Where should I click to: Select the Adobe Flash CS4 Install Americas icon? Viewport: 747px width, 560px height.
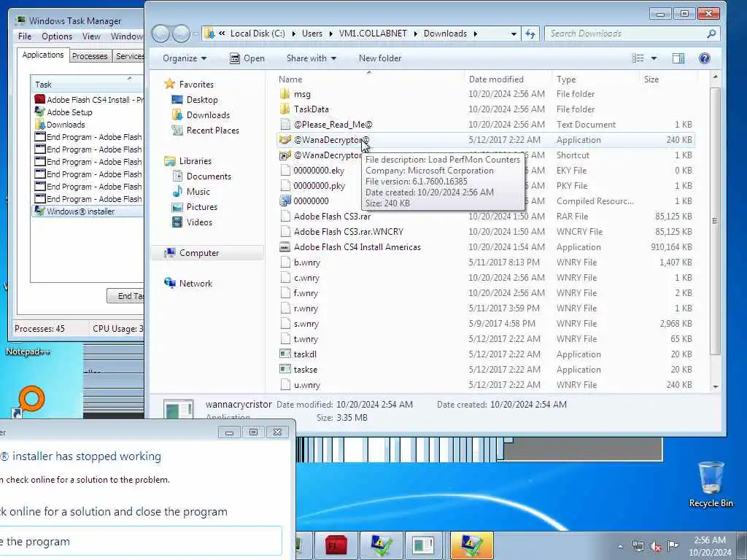coord(285,246)
